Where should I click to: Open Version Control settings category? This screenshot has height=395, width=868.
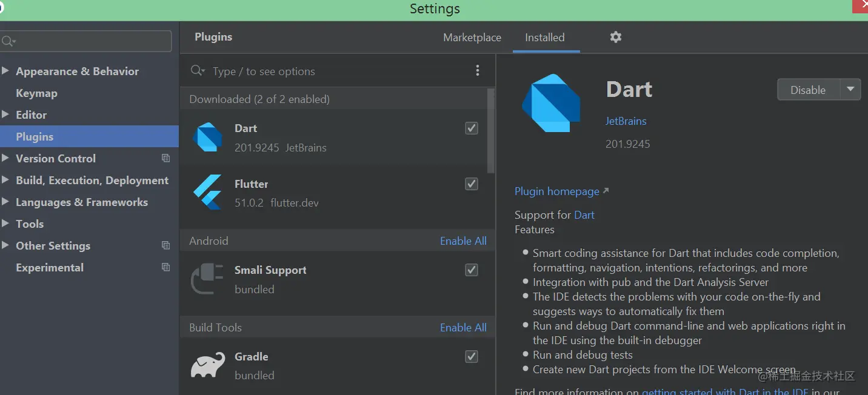click(x=56, y=159)
